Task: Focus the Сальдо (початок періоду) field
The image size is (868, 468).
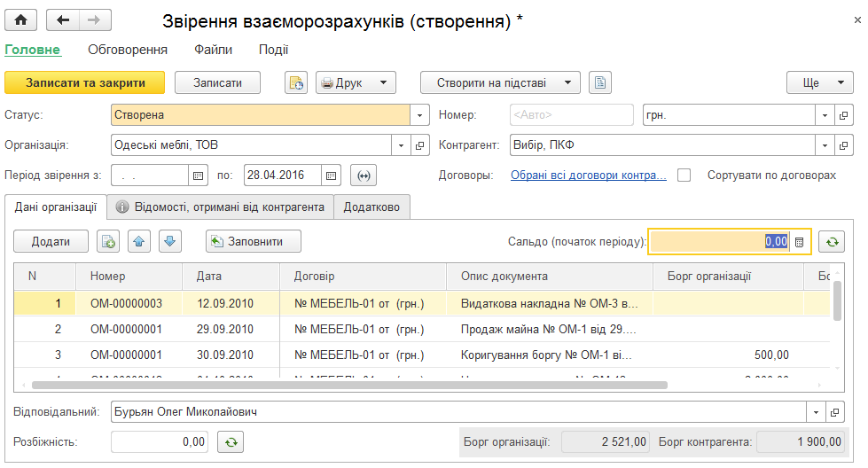Action: [720, 242]
